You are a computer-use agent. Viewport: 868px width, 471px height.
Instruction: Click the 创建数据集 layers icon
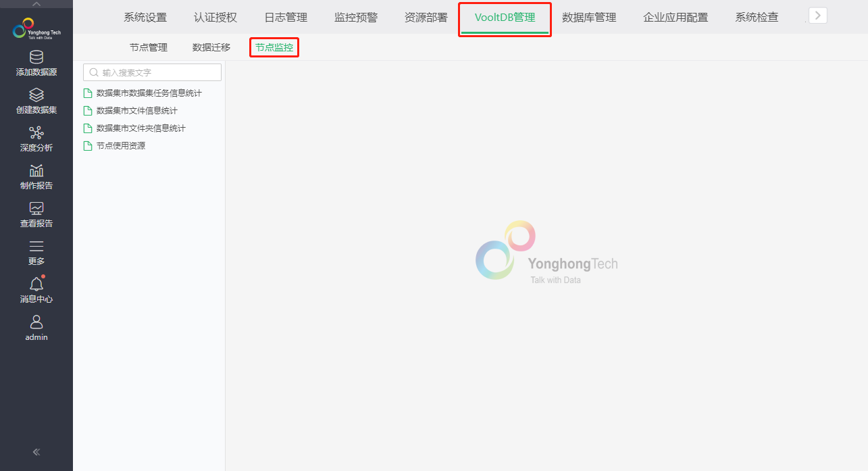click(36, 95)
